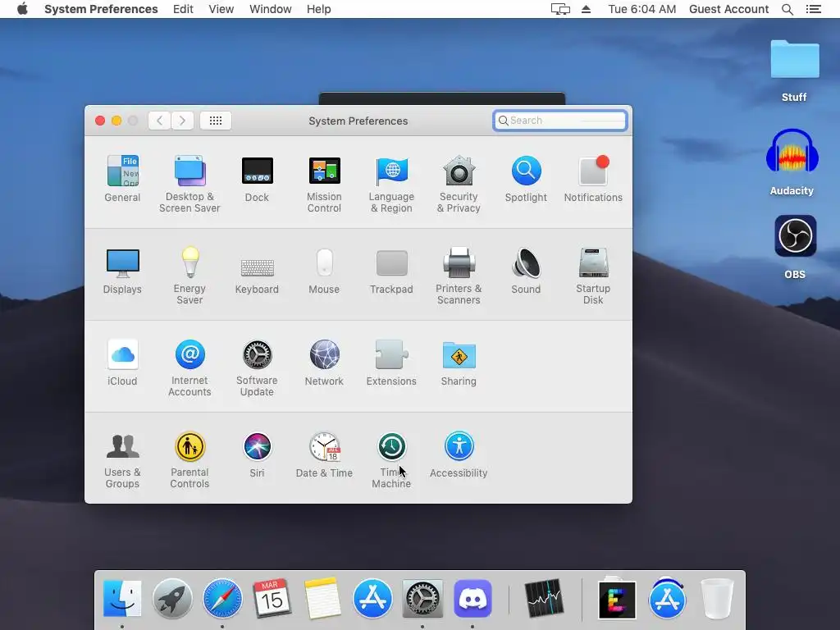840x630 pixels.
Task: Open the colorful E document in Dock
Action: point(617,600)
